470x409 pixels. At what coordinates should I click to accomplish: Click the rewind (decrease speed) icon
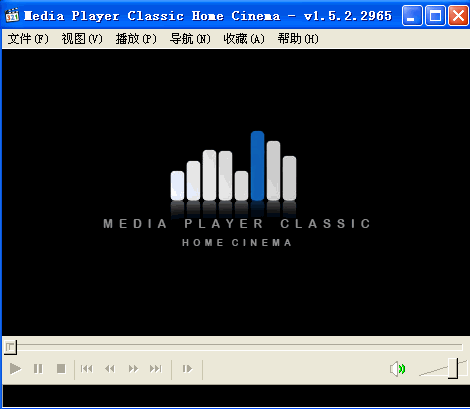click(x=110, y=369)
